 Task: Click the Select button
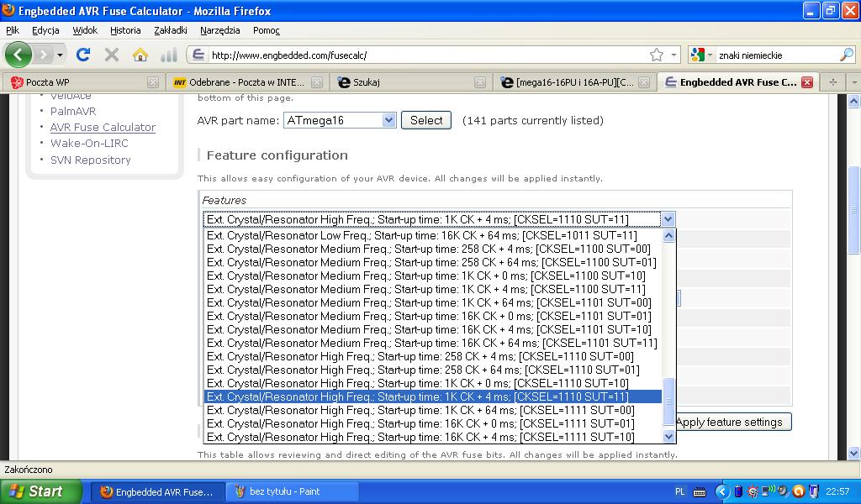(x=426, y=120)
